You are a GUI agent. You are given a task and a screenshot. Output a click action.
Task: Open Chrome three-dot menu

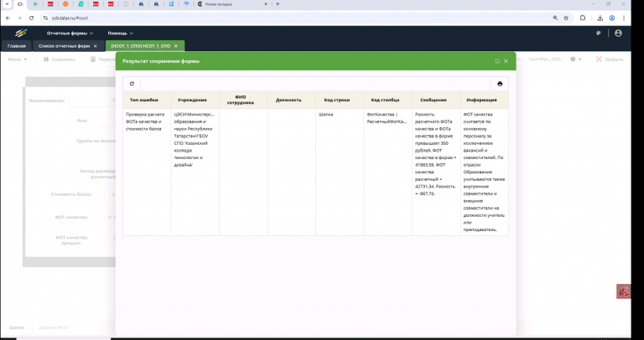[624, 18]
